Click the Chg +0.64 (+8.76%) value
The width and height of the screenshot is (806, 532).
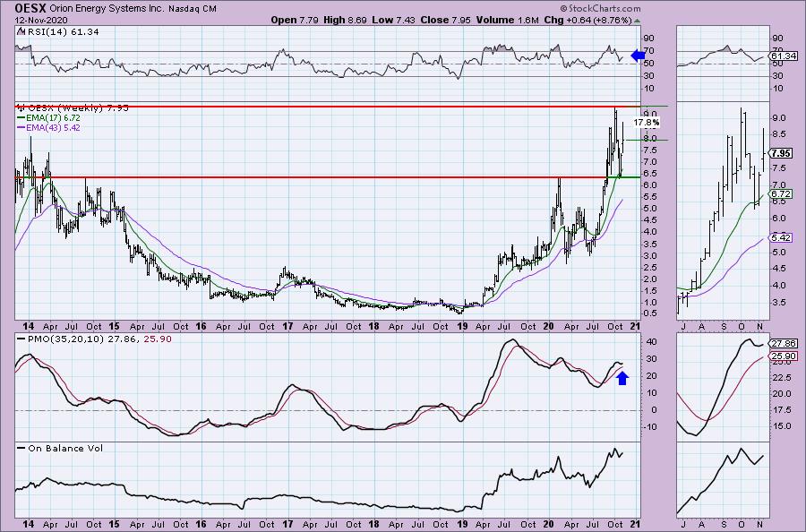pos(587,20)
